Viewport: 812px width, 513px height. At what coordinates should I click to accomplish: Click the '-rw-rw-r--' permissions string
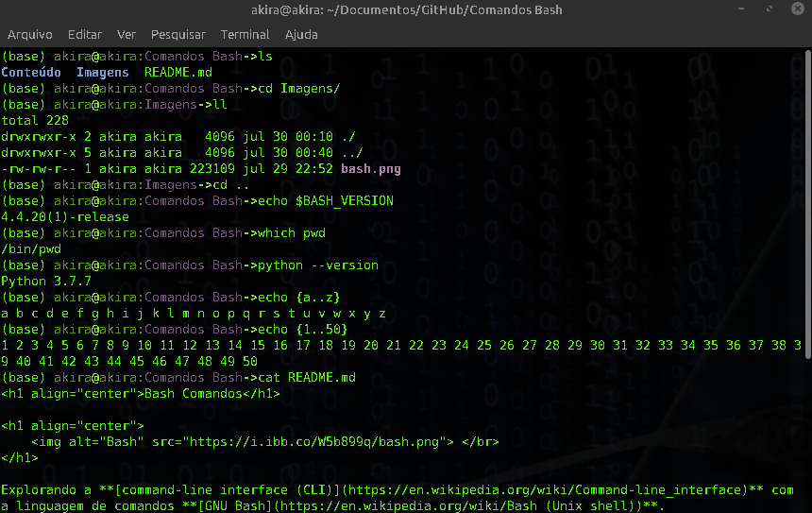click(39, 169)
